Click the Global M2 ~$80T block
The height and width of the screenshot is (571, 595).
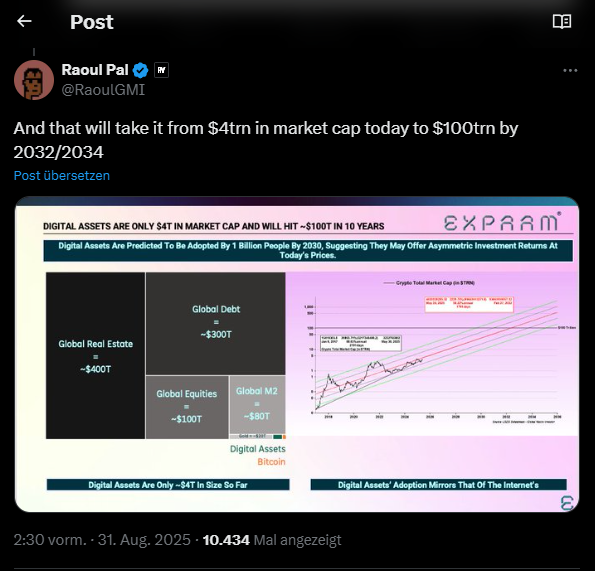[x=257, y=405]
